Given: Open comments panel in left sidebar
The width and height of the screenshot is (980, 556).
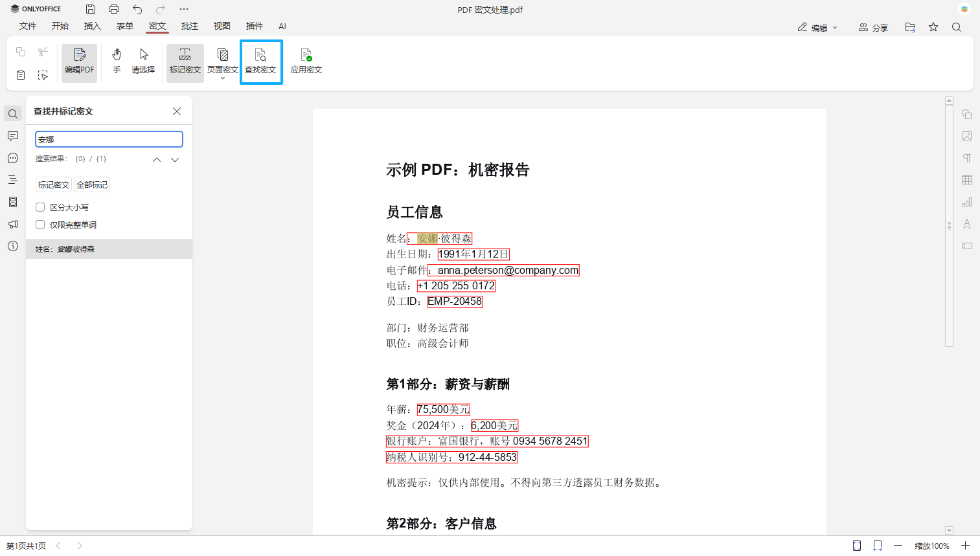Looking at the screenshot, I should [x=12, y=136].
